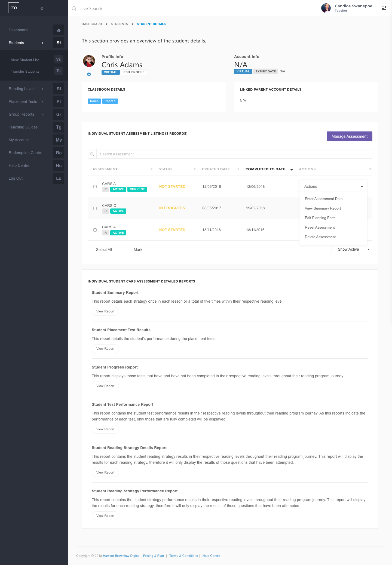Click the verified badge under student photo

click(89, 74)
